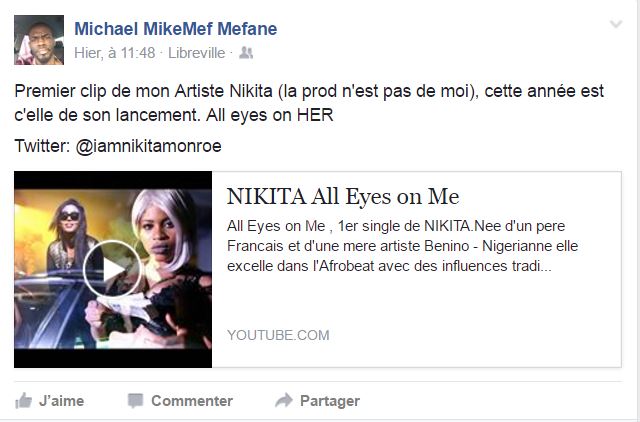Click the YOUTUBE.COM source label
This screenshot has width=640, height=422.
point(278,335)
